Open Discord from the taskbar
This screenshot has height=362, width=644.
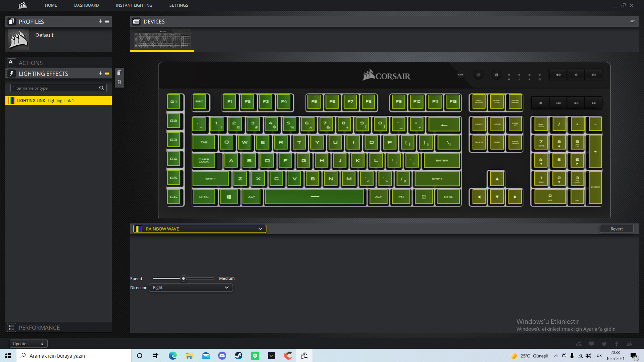[222, 356]
